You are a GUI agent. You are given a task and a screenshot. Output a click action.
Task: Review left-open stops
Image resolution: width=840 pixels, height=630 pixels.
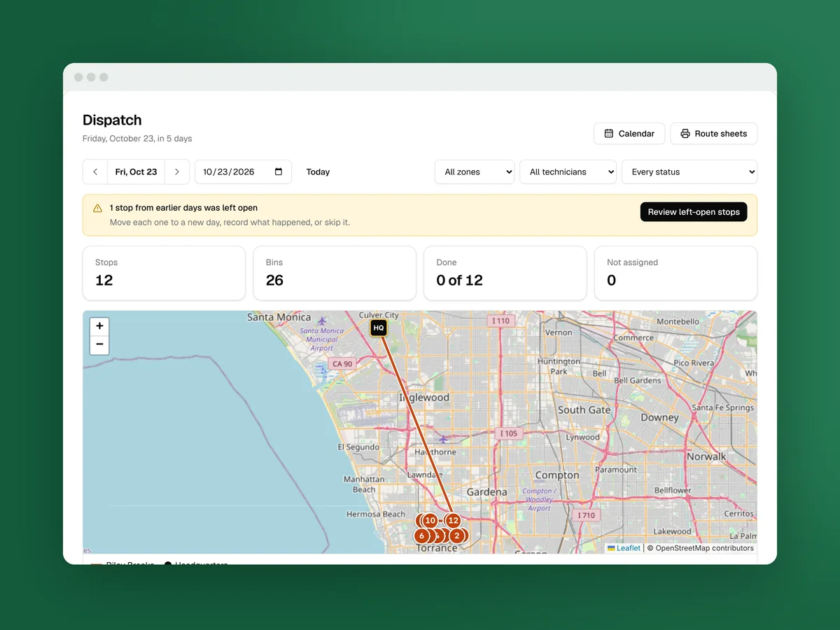(694, 212)
